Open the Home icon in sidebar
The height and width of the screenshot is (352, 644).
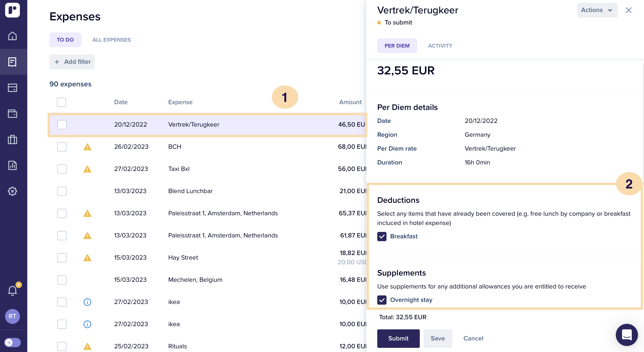pos(12,36)
